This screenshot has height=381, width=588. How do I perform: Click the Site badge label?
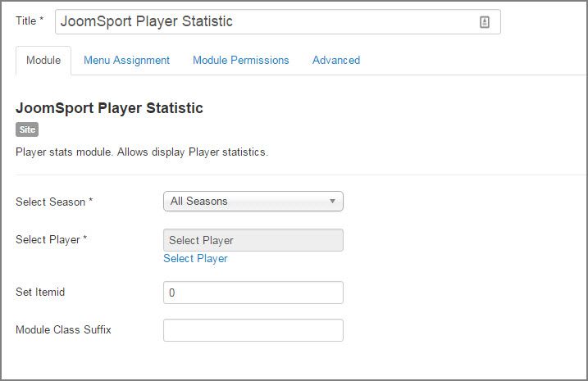click(x=27, y=129)
